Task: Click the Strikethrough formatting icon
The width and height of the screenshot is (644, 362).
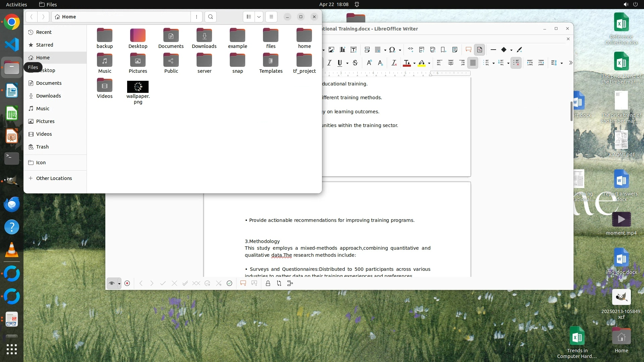Action: (x=355, y=63)
